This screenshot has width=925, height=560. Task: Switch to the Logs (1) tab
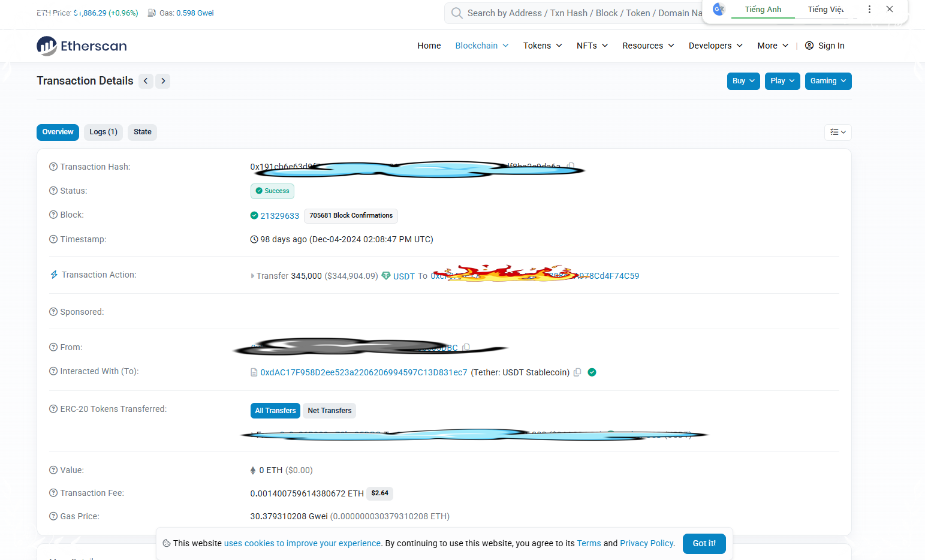pos(103,132)
